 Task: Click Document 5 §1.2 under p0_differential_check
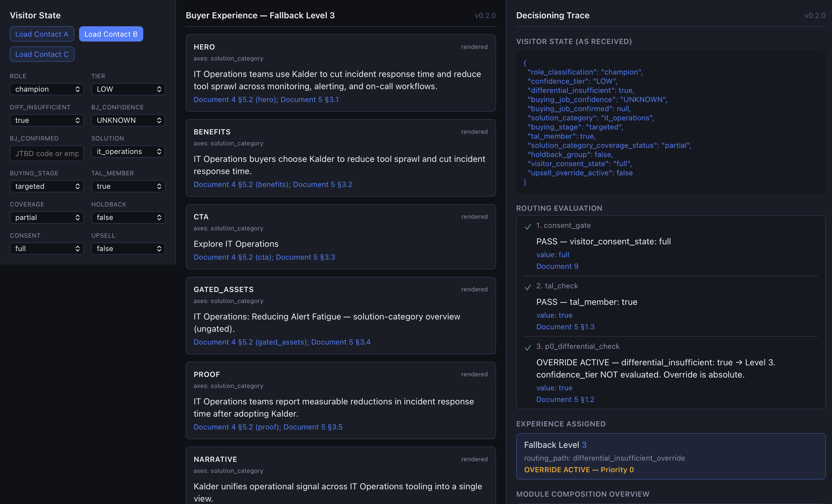(x=565, y=399)
